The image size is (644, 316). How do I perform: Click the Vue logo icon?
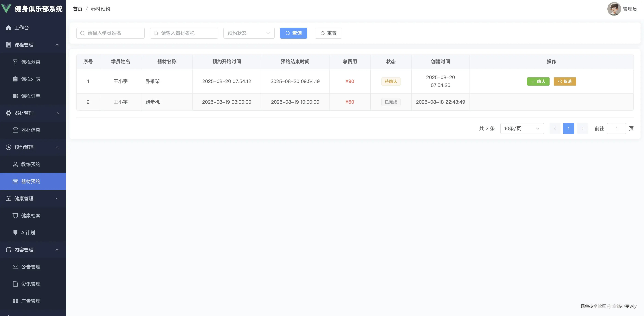coord(6,9)
